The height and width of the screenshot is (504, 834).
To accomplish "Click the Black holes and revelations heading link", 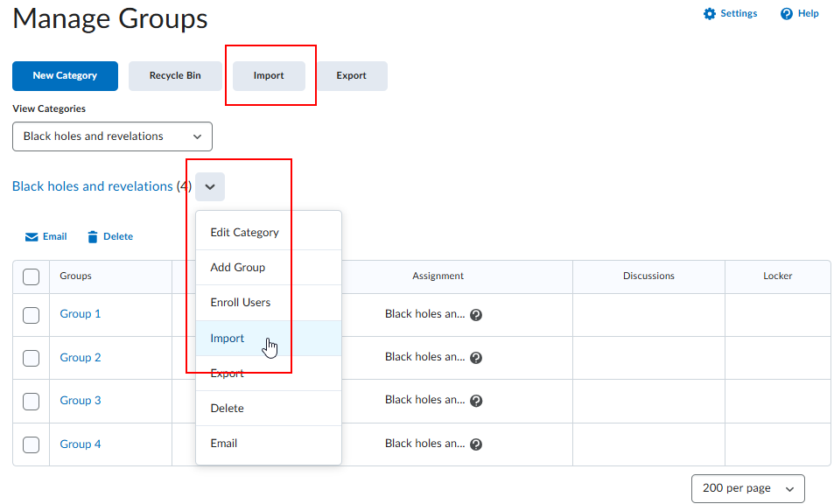I will (x=93, y=186).
